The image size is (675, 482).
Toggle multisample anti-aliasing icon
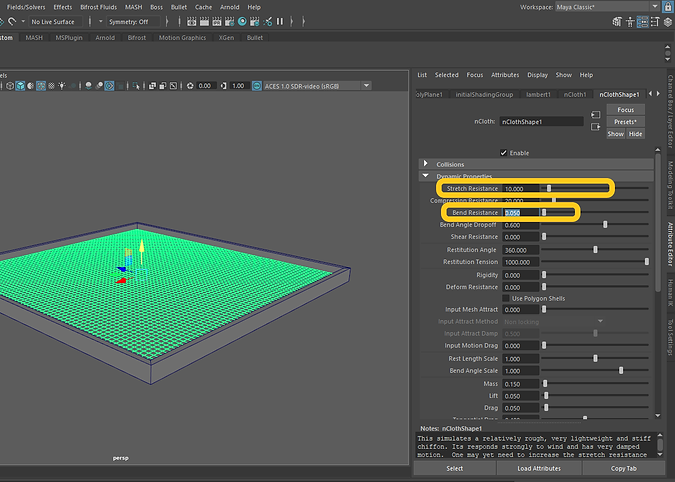click(109, 86)
